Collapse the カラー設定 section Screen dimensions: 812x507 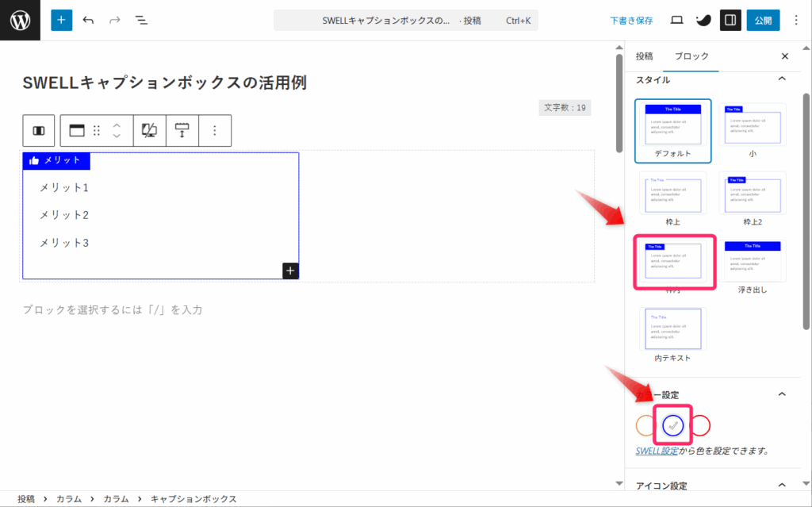click(x=782, y=394)
